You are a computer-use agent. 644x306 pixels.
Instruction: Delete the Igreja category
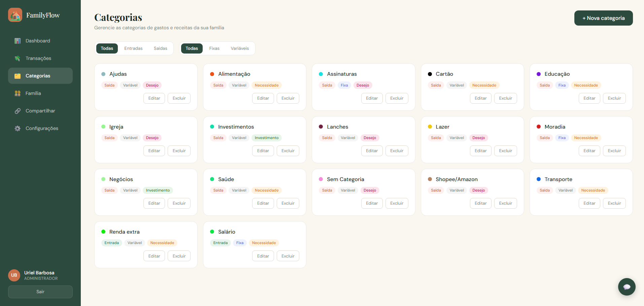tap(179, 151)
